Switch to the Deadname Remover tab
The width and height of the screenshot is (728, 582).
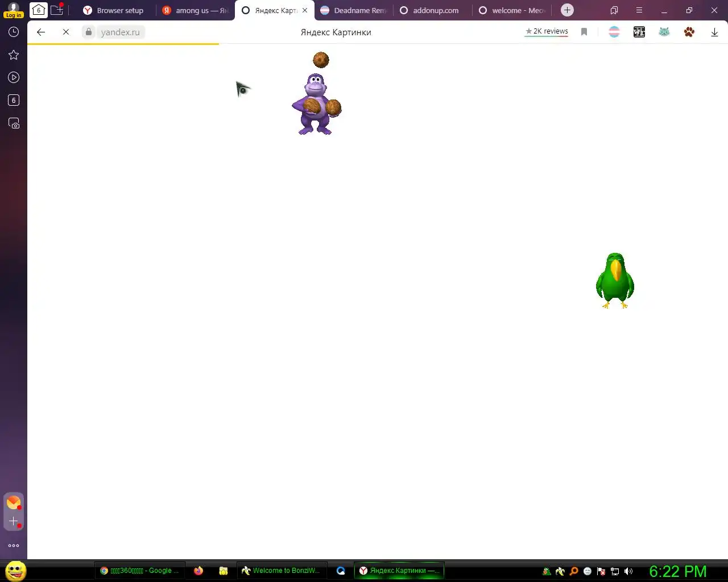coord(353,10)
